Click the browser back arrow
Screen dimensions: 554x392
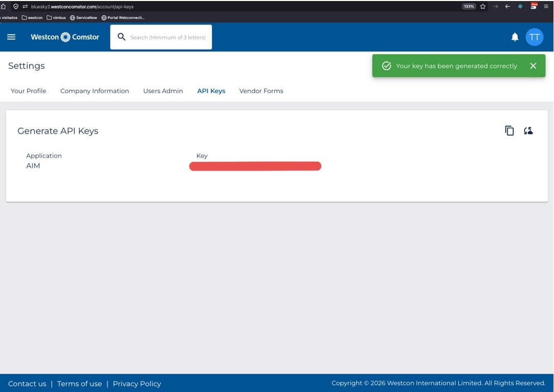507,6
